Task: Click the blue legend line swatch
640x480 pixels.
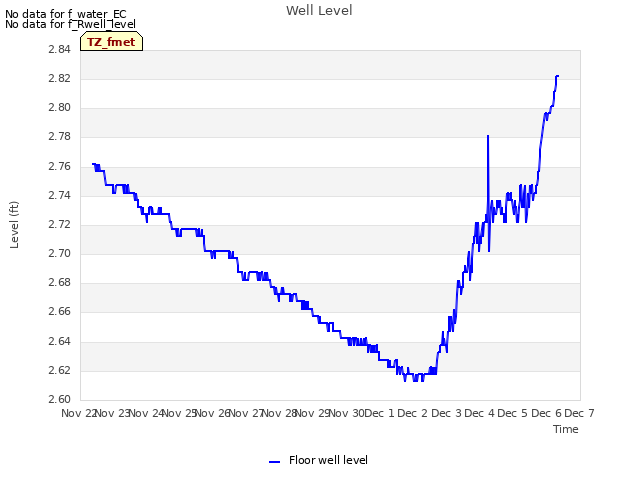Action: click(274, 462)
